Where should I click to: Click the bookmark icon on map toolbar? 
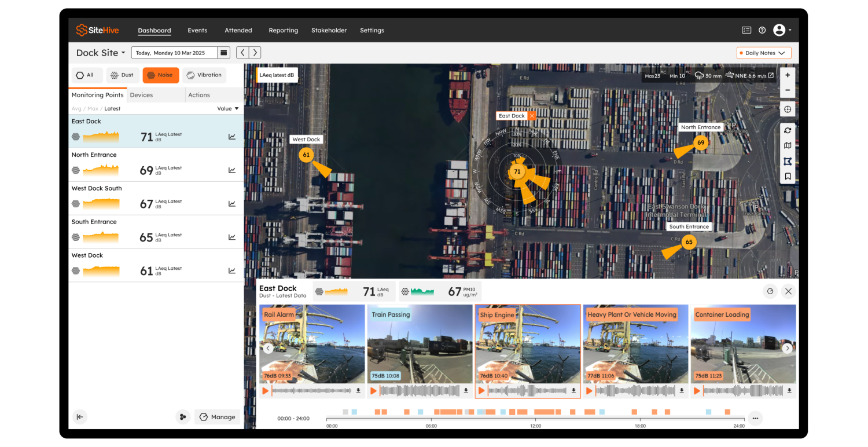pos(788,177)
